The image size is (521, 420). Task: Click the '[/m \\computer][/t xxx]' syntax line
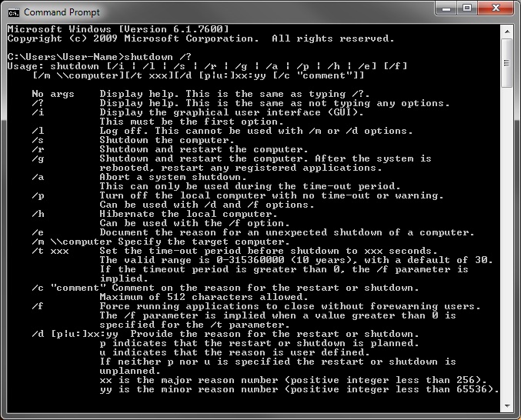199,75
